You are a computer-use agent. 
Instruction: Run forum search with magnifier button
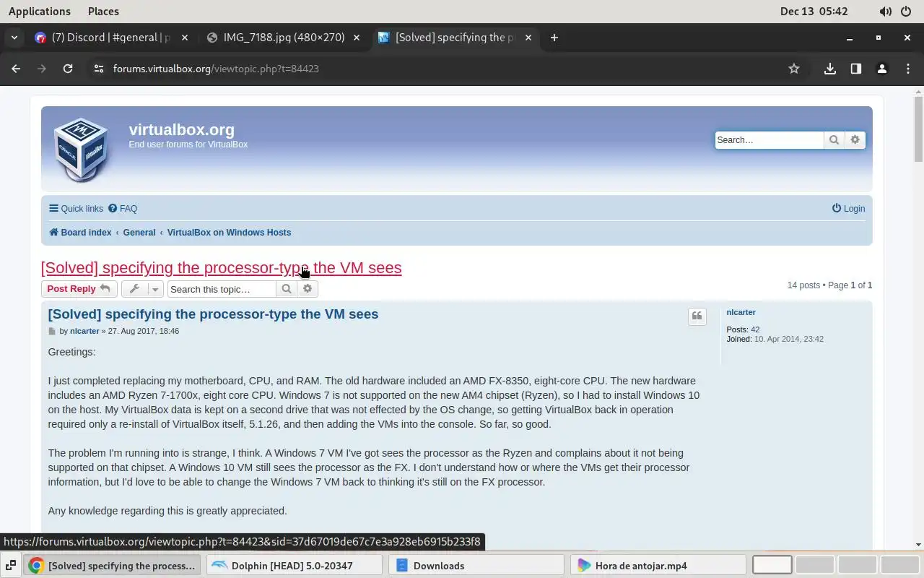click(x=834, y=140)
